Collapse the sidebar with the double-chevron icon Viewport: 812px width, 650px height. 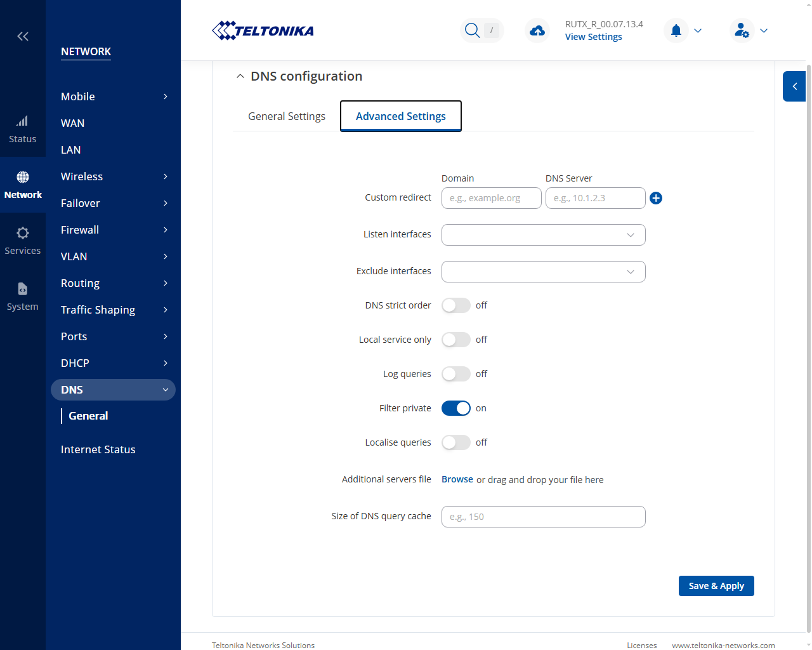23,36
